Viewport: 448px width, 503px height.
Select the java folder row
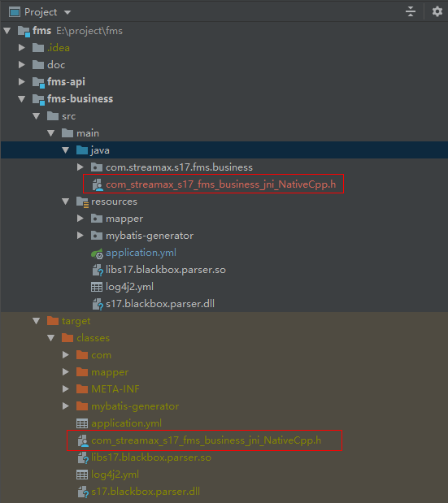click(224, 150)
